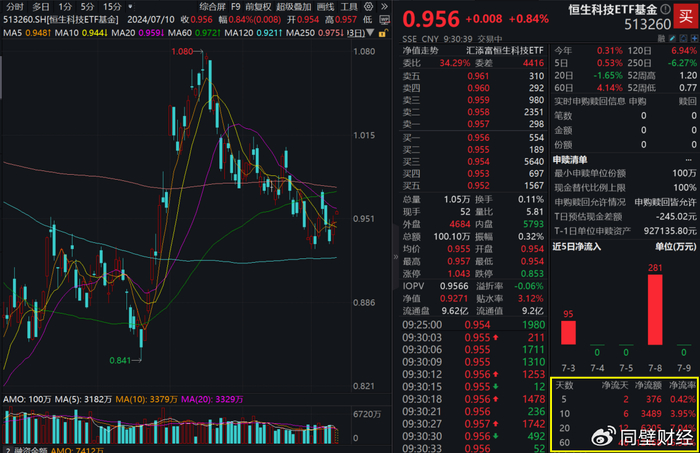Click 近5日净流入 heading

(x=577, y=247)
